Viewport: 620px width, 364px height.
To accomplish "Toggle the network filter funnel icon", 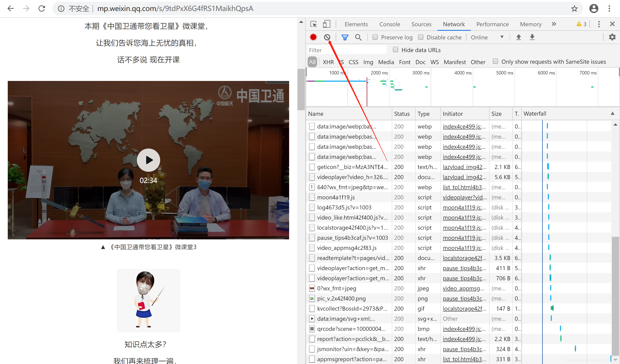I will coord(345,37).
